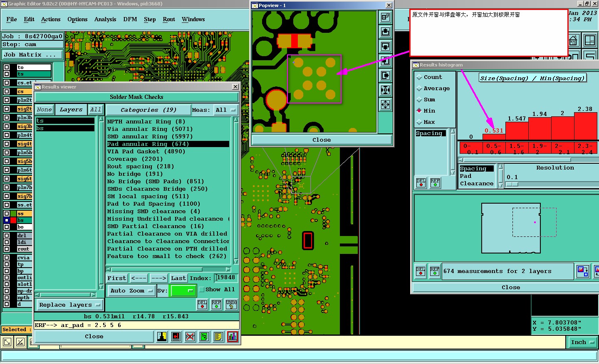Click the Categories (19) button

(149, 110)
